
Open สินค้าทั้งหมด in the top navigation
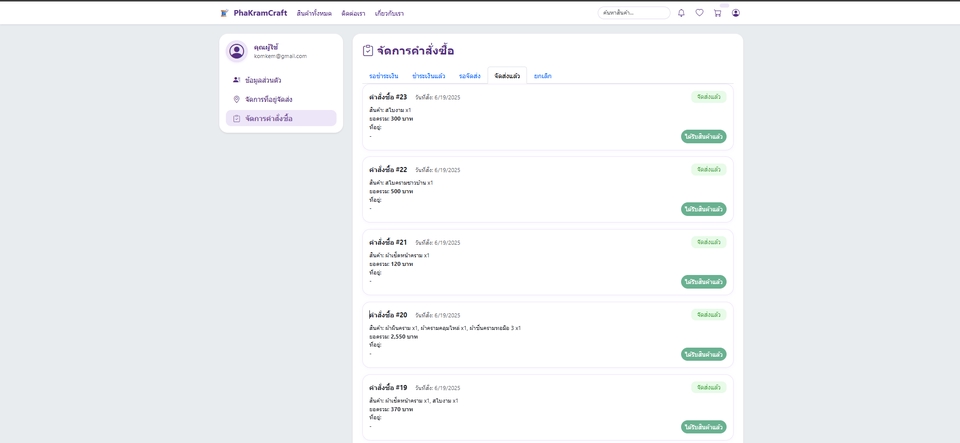point(314,13)
